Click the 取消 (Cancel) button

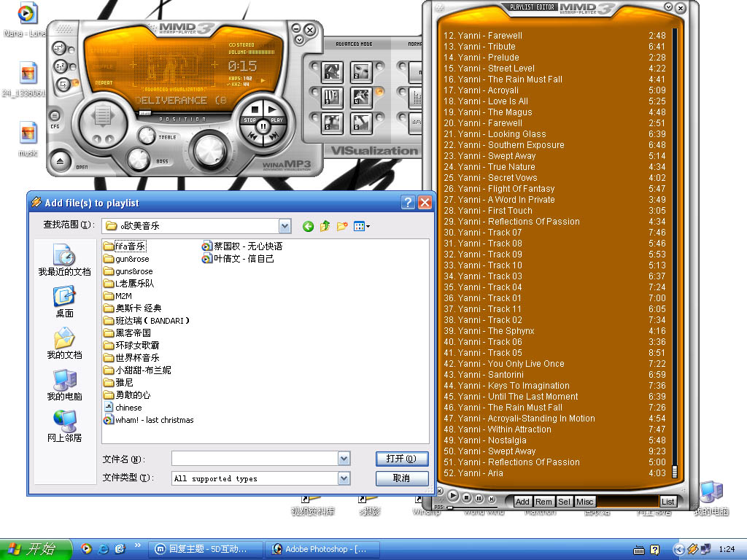402,478
